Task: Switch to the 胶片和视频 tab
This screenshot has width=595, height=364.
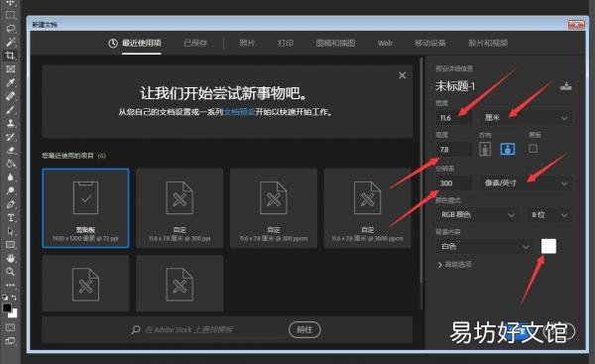Action: click(x=488, y=44)
